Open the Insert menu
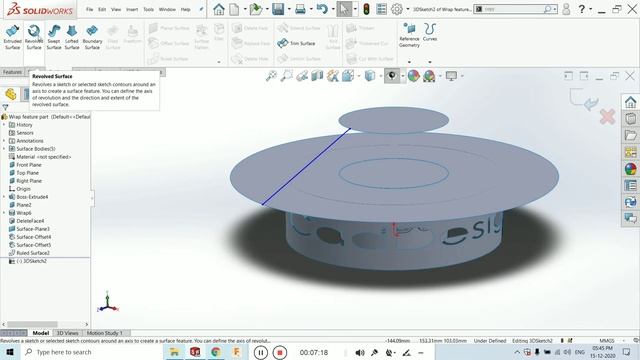The image size is (640, 360). (x=132, y=9)
